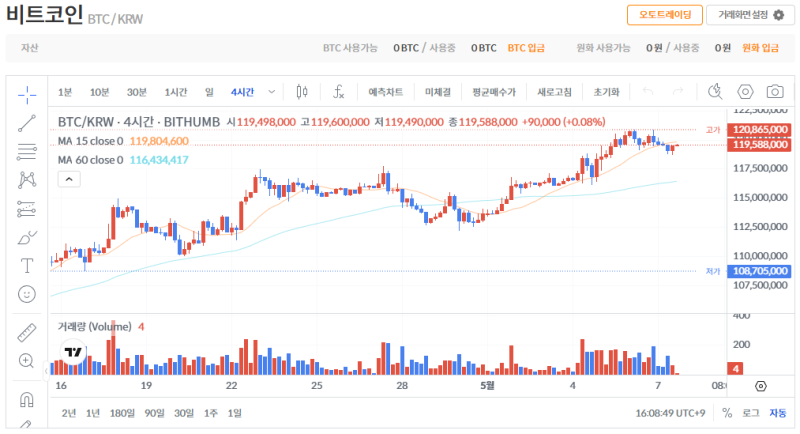Toggle the 미체결 orders display
This screenshot has width=800, height=434.
point(438,92)
